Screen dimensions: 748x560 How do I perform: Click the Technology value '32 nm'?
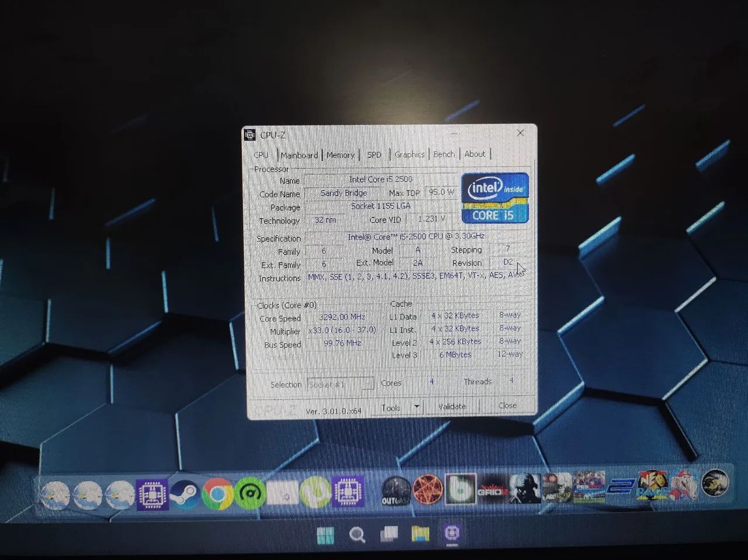[325, 220]
